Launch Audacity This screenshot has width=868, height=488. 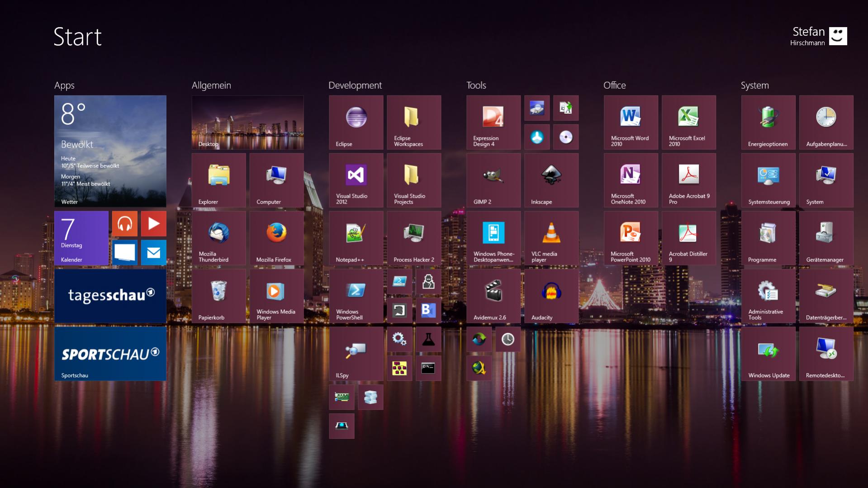551,296
